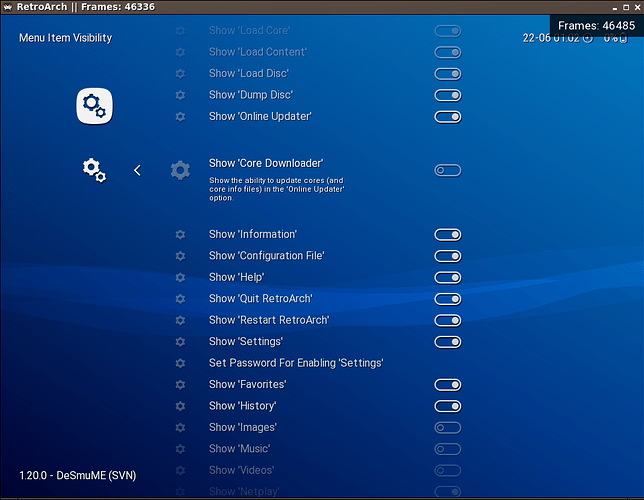Turn off the Show 'Favorites' switch
This screenshot has height=500, width=644.
[448, 385]
